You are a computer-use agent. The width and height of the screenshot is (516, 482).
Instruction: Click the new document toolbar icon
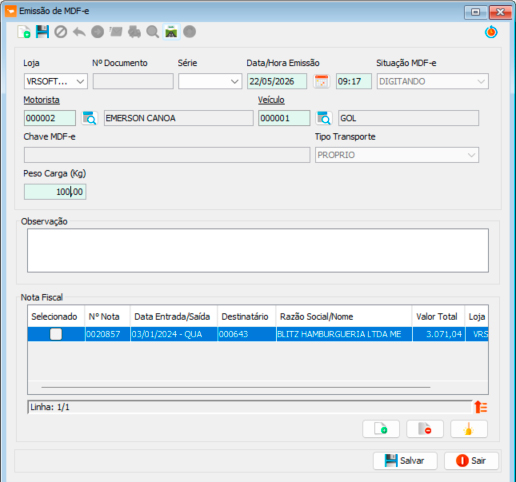(24, 32)
